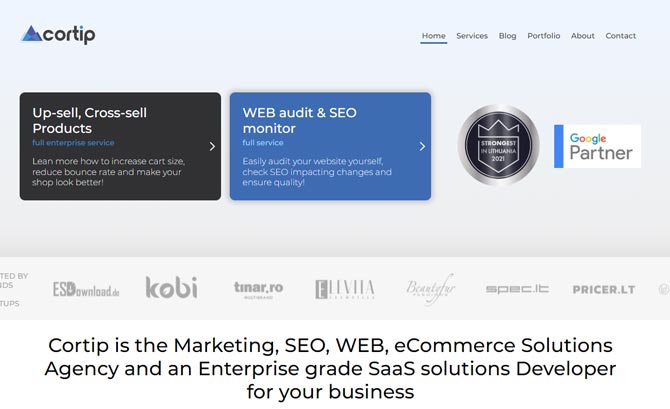Expand the WEB audit card chevron arrow
Viewport: 670px width, 409px height.
[422, 147]
